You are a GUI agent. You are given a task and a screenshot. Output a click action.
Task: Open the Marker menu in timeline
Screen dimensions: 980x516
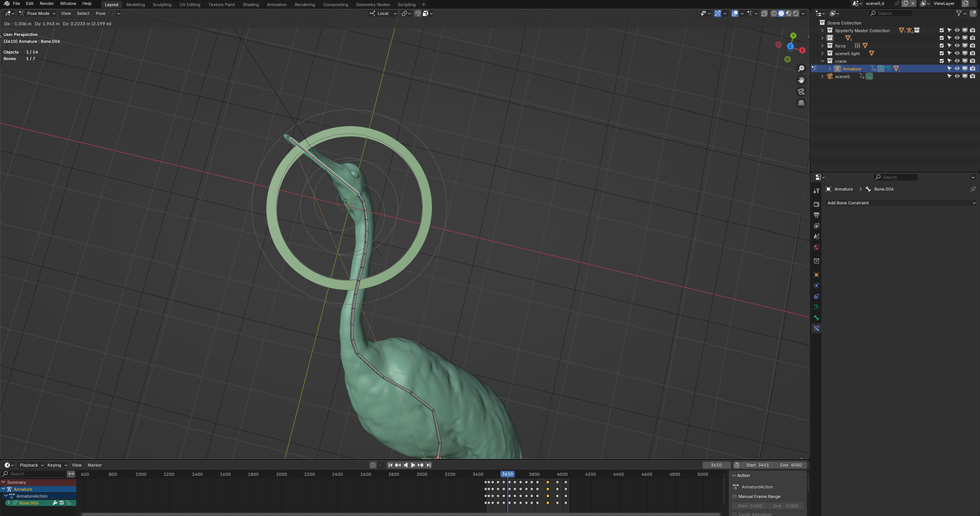click(94, 465)
